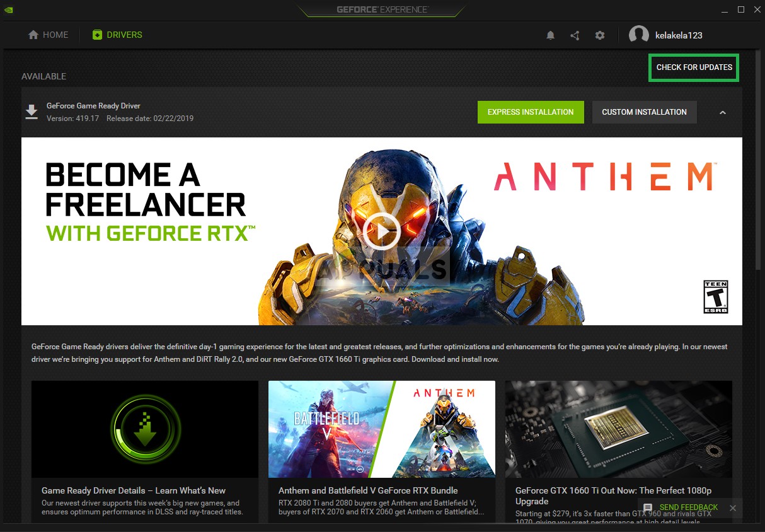
Task: Click the send feedback chat icon
Action: 648,507
